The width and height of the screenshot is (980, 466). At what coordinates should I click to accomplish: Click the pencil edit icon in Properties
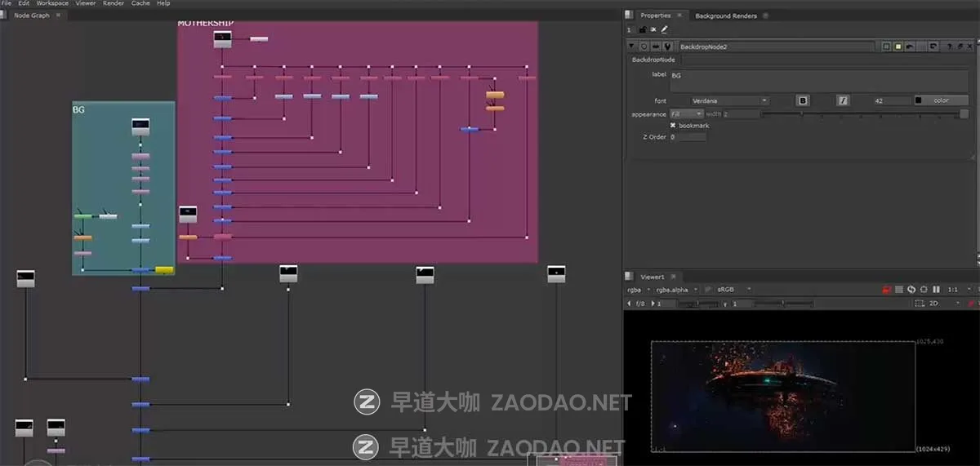tap(664, 30)
